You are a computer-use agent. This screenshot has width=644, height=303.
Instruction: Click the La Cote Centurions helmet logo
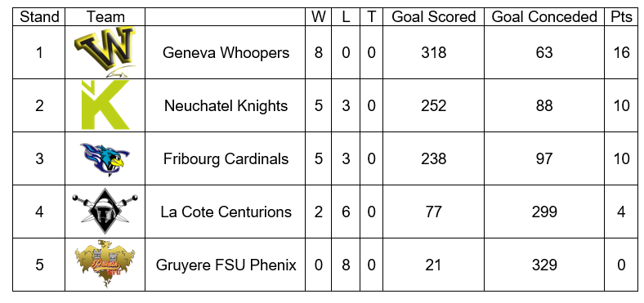pos(105,212)
